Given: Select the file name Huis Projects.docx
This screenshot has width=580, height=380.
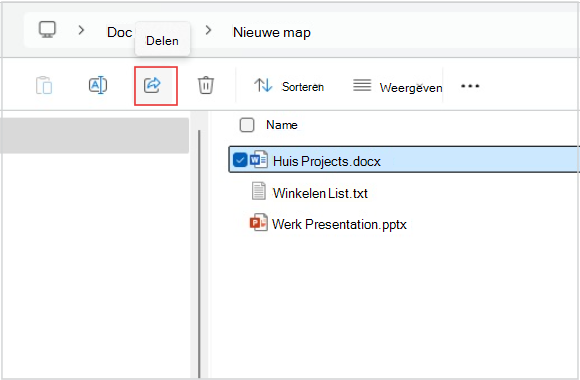Looking at the screenshot, I should [327, 161].
